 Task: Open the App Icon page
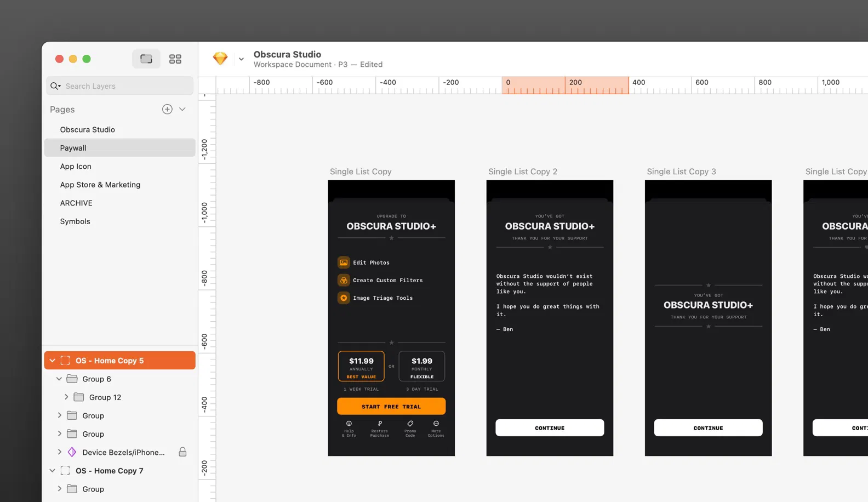[x=76, y=166]
